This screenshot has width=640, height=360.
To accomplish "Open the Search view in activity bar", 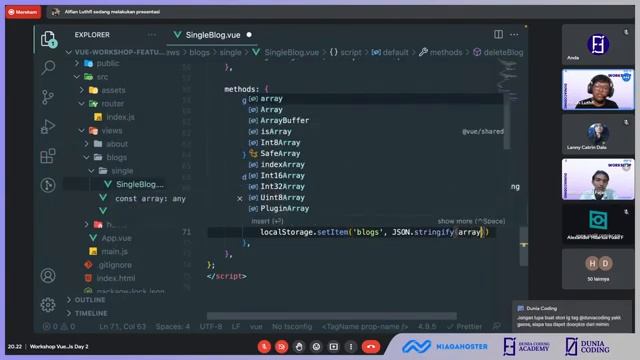I will point(48,67).
